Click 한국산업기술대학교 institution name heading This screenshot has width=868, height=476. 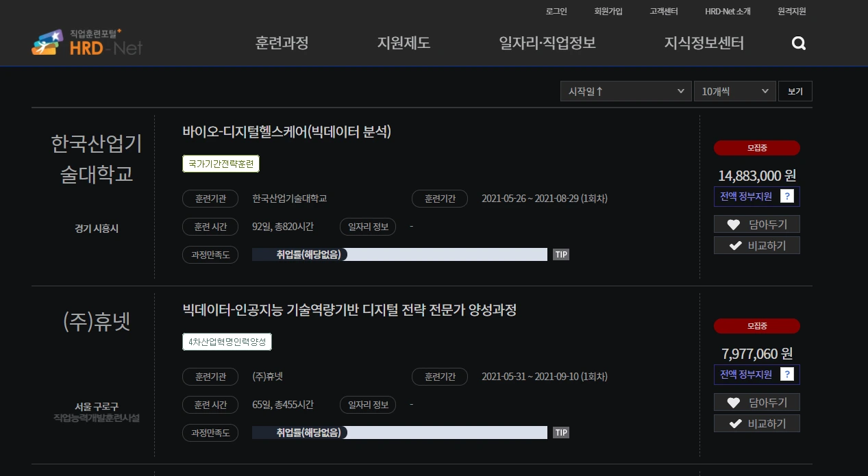pos(97,159)
